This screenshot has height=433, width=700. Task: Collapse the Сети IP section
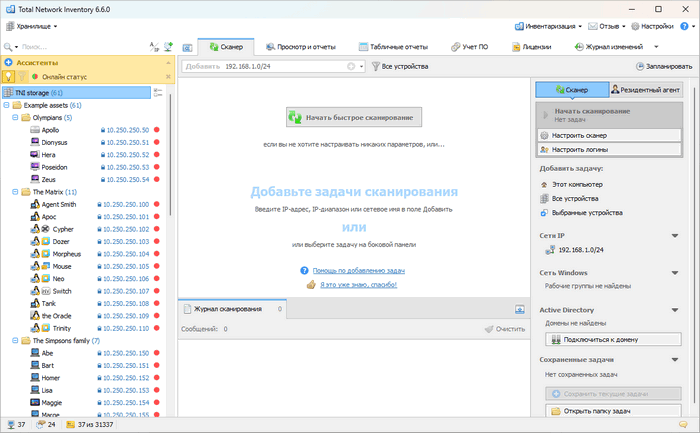click(674, 236)
